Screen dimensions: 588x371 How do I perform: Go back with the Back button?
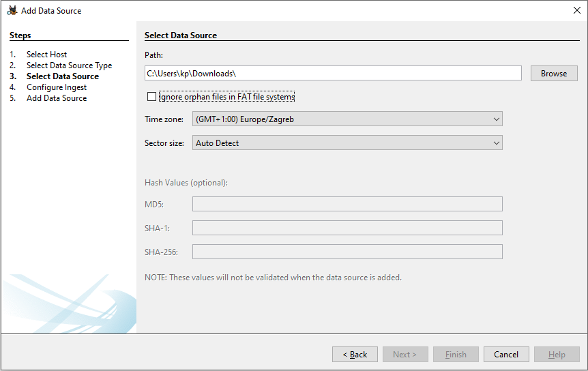355,355
